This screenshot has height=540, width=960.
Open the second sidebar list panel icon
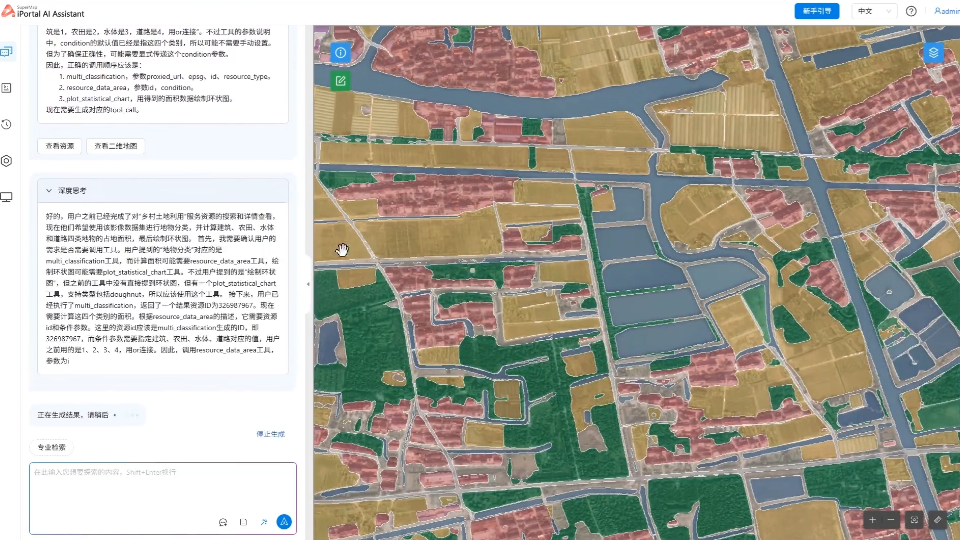pyautogui.click(x=7, y=88)
